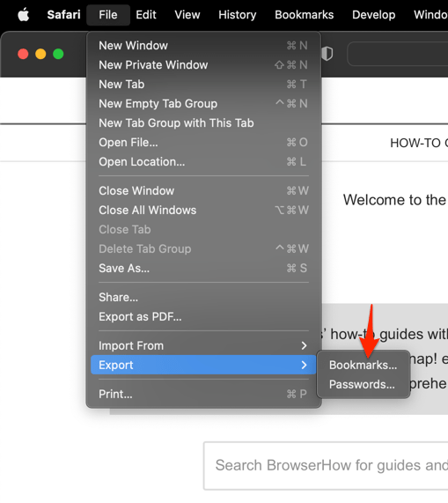
Task: Choose New Empty Tab Group
Action: [203, 104]
